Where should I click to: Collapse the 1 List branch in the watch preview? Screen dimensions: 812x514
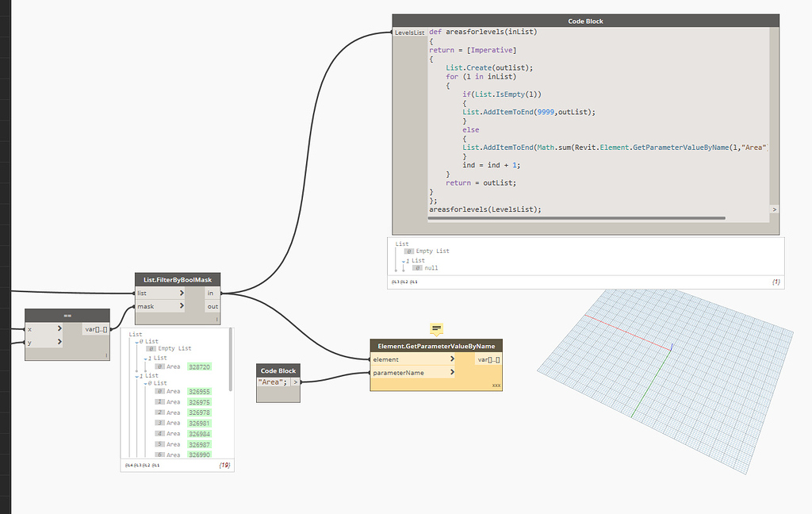click(136, 376)
